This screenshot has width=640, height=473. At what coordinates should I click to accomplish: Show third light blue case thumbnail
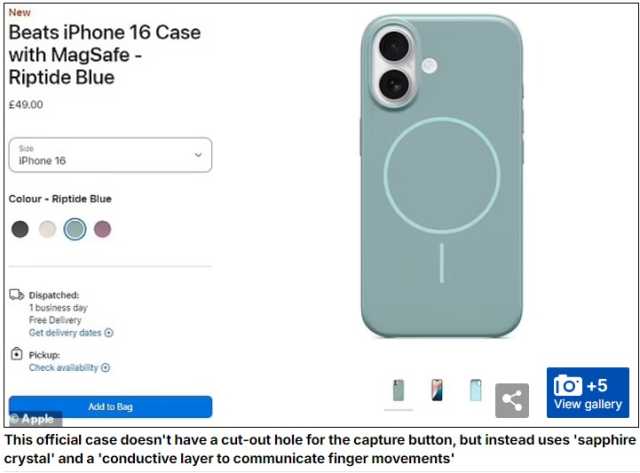[x=476, y=390]
